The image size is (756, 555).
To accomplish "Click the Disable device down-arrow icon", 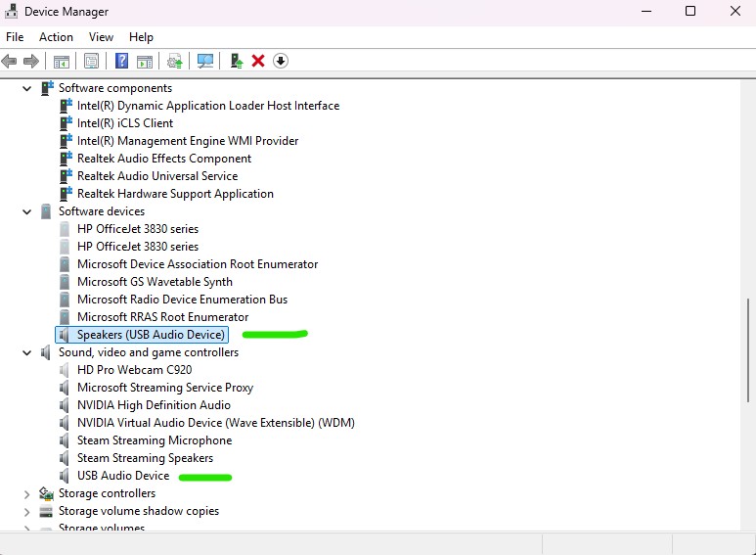I will [281, 61].
